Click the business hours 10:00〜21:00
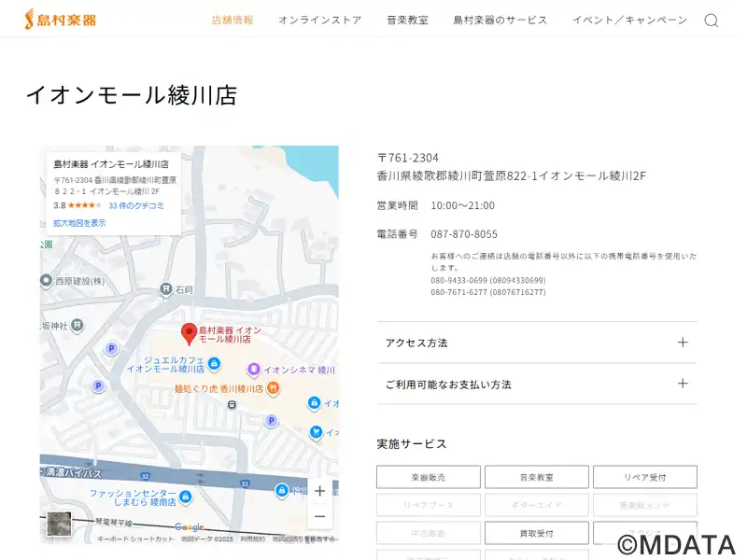The height and width of the screenshot is (560, 747). 462,205
